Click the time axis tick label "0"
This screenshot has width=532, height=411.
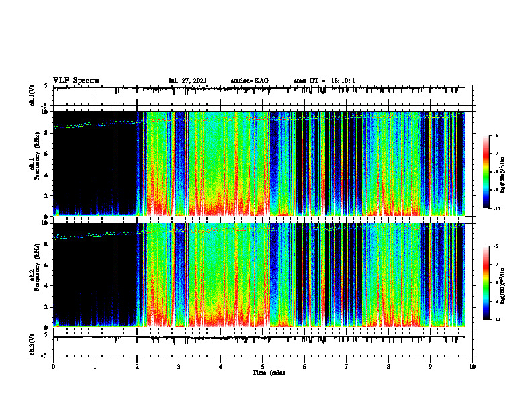[x=53, y=367]
